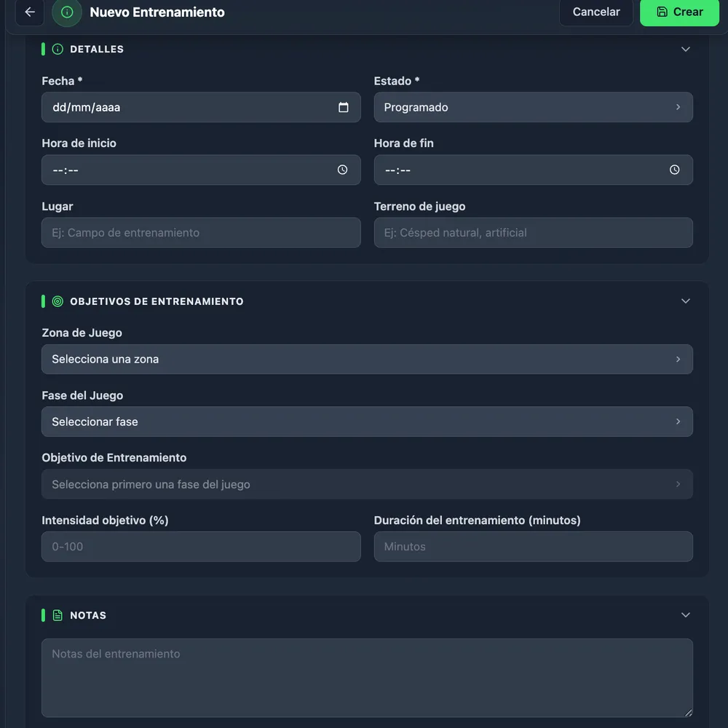Click the info icon beside Nuevo Entrenamiento
The width and height of the screenshot is (728, 728).
click(x=67, y=12)
